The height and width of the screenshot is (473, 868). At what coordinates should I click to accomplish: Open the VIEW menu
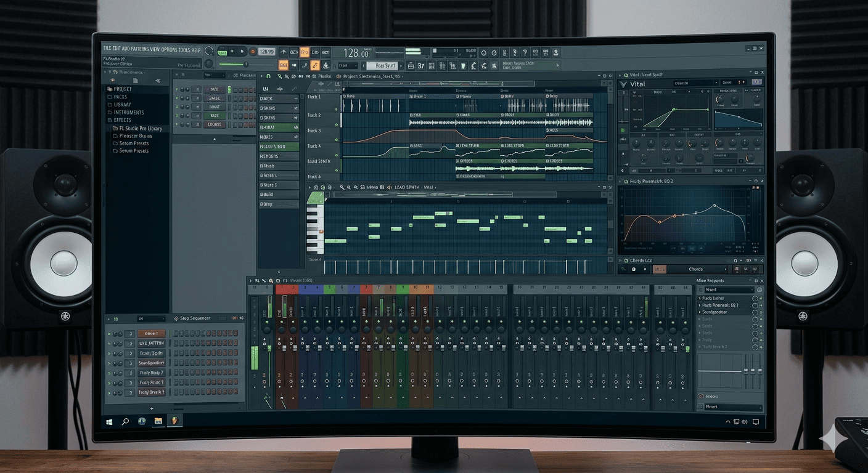pos(154,49)
